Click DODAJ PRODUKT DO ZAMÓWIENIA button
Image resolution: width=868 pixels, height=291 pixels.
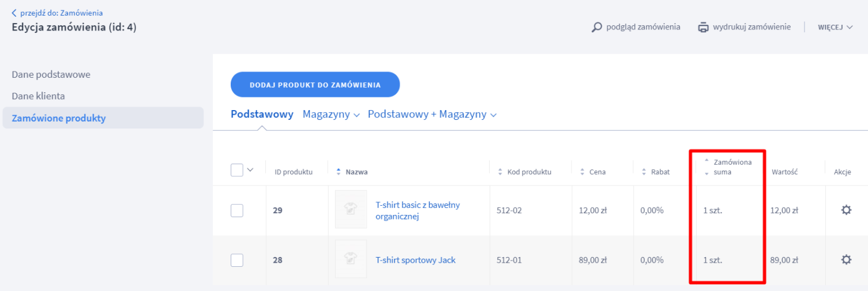coord(315,85)
